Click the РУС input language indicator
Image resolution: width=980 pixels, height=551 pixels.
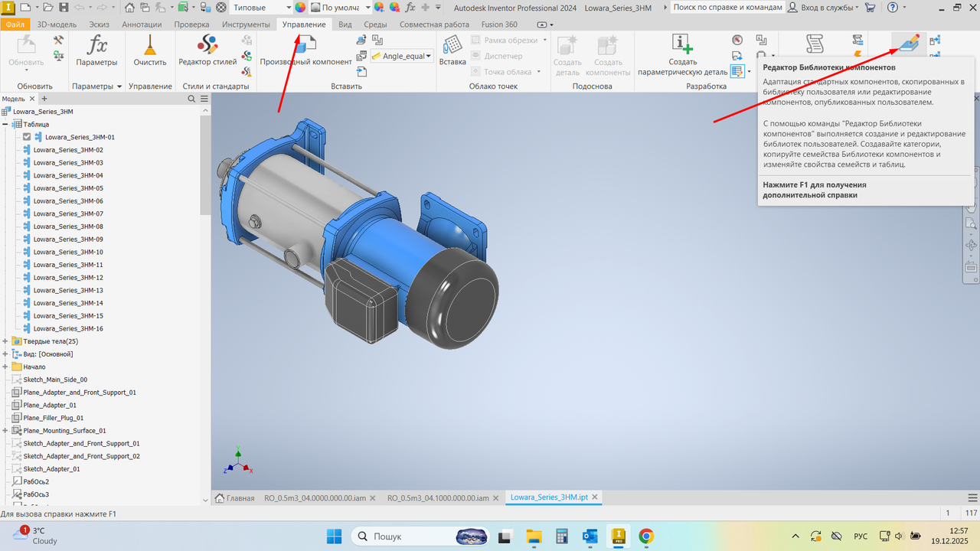861,536
